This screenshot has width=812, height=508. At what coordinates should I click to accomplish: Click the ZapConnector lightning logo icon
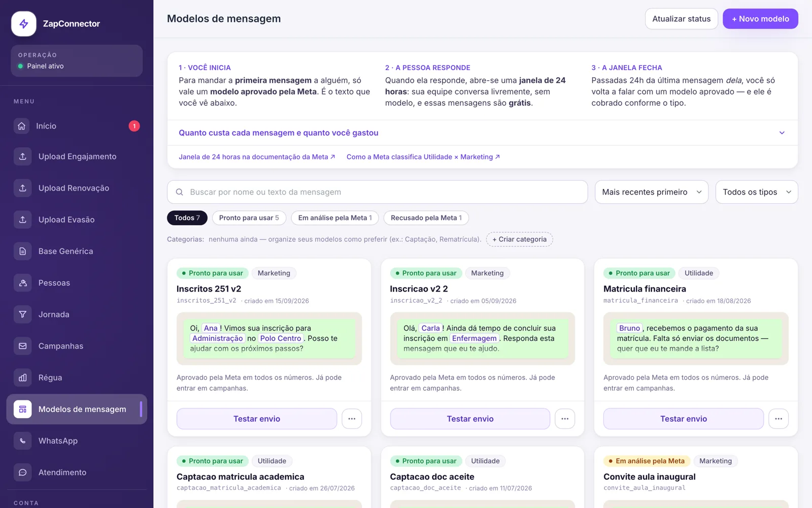(x=24, y=24)
